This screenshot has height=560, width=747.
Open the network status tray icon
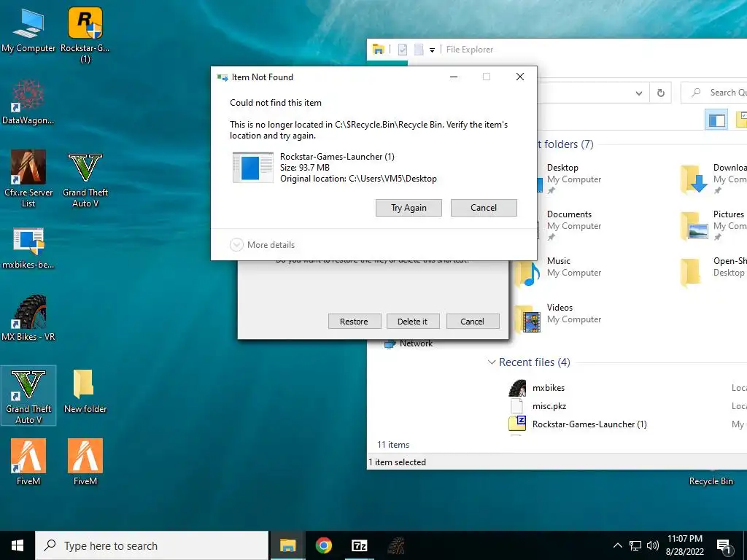coord(635,545)
